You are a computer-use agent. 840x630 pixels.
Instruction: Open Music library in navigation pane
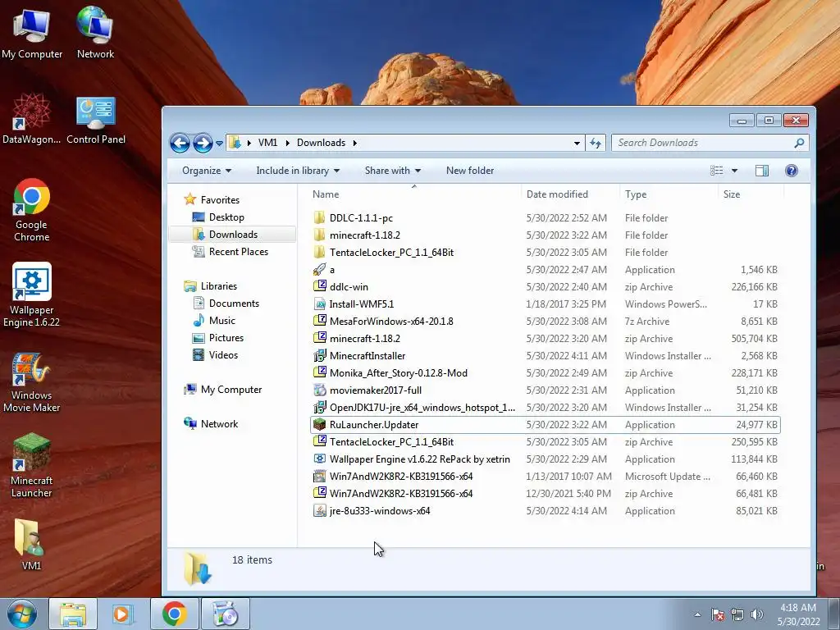coord(221,321)
